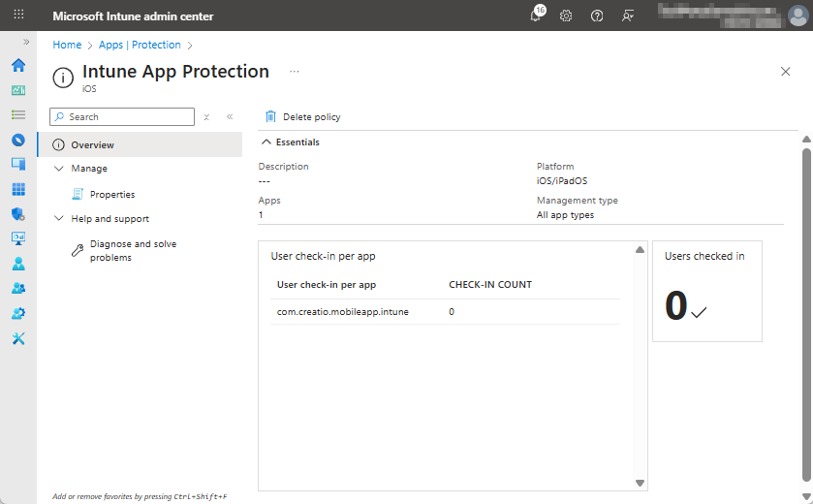Image resolution: width=813 pixels, height=504 pixels.
Task: Click the resource menu Search field
Action: click(123, 117)
